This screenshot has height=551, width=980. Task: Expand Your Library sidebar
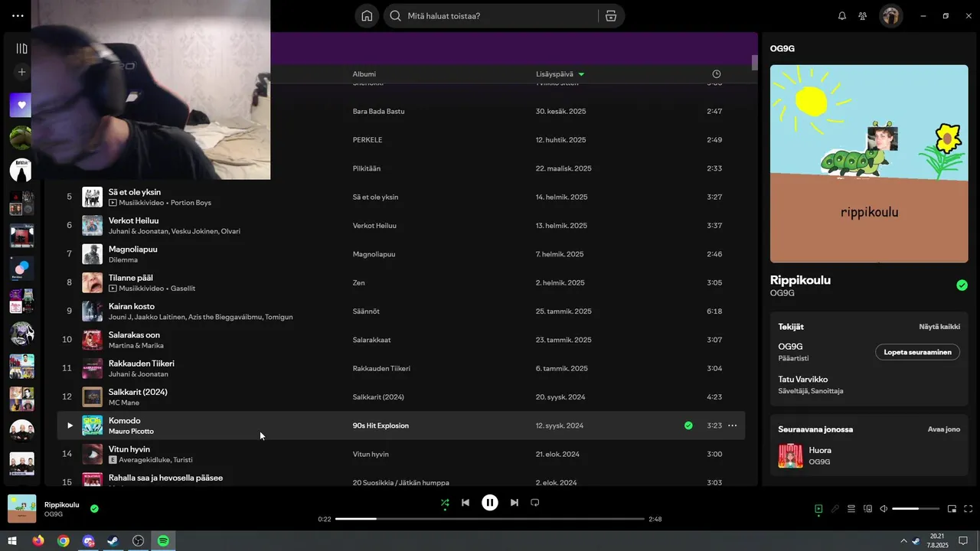coord(21,49)
